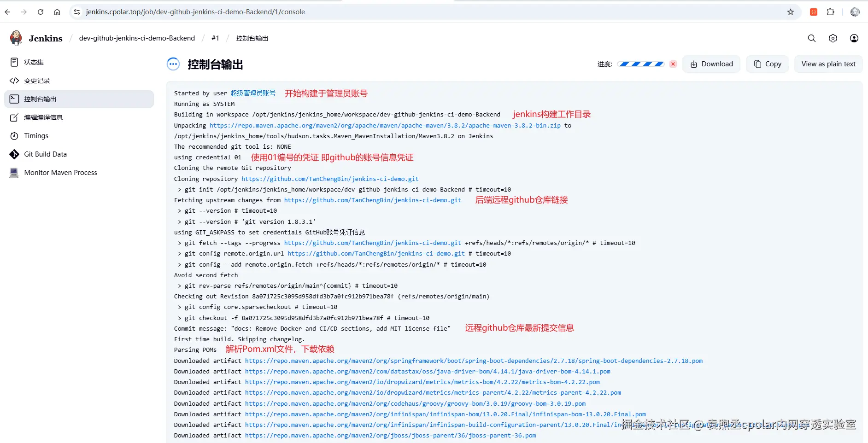Bookmark this page with the star icon
868x443 pixels.
(x=791, y=12)
